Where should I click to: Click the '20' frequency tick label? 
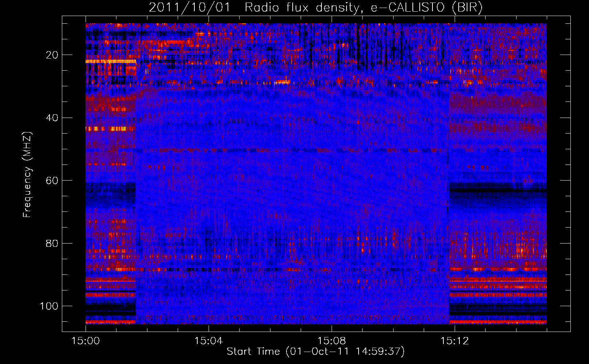pos(52,55)
